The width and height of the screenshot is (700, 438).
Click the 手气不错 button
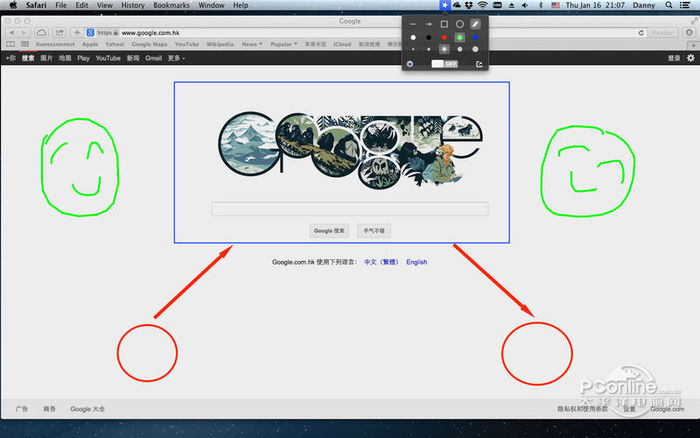[374, 231]
